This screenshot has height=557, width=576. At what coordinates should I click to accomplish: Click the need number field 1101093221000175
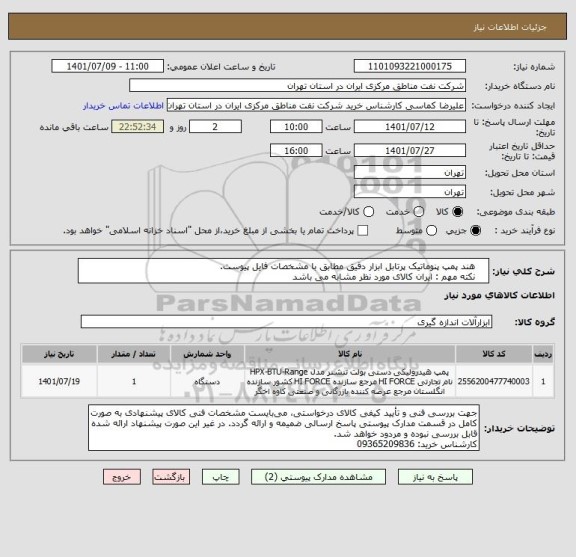coord(410,67)
